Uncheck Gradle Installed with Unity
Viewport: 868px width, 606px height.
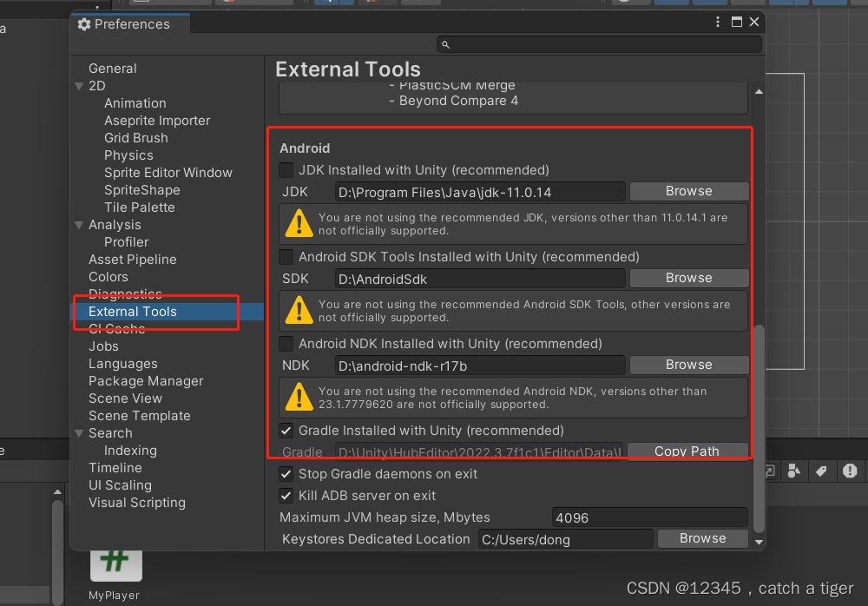pyautogui.click(x=286, y=431)
